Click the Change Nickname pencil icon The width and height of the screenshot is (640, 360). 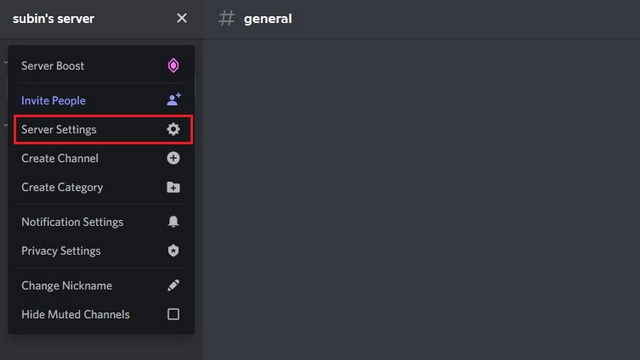173,285
